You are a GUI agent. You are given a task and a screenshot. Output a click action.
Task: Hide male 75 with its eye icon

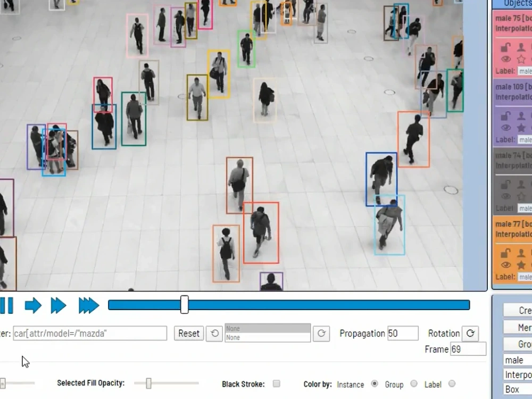506,59
